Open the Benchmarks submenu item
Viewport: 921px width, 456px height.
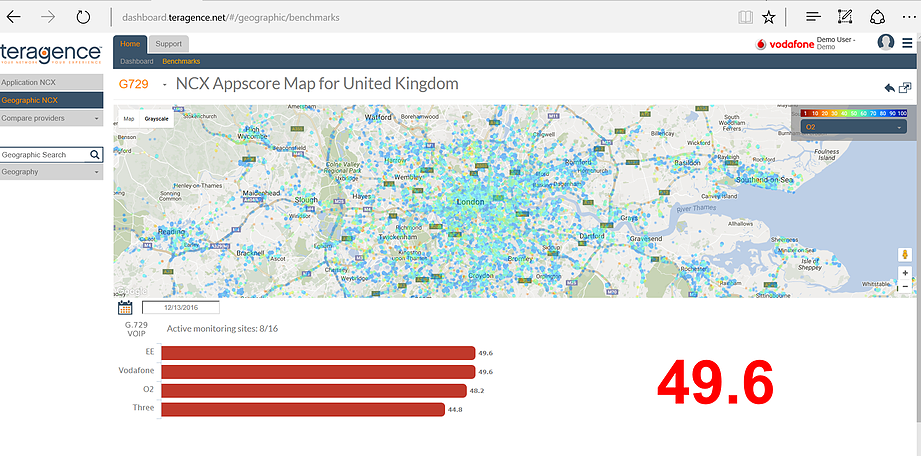click(181, 61)
